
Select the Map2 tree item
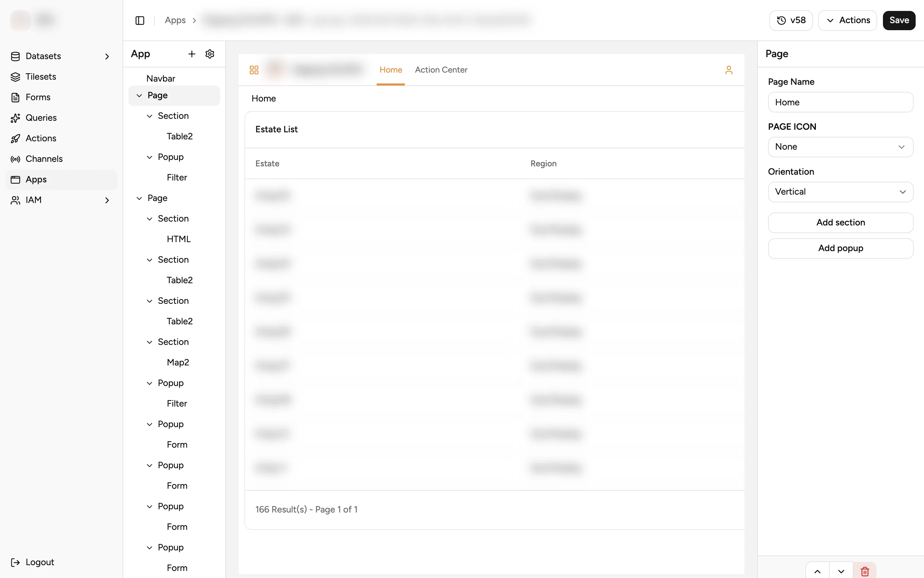(178, 363)
